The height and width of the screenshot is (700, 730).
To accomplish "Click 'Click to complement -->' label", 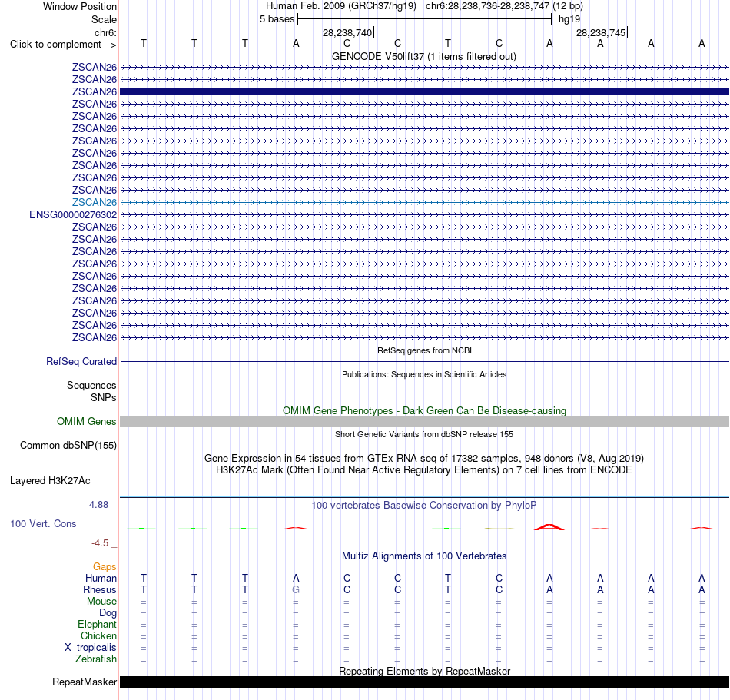I will click(63, 45).
